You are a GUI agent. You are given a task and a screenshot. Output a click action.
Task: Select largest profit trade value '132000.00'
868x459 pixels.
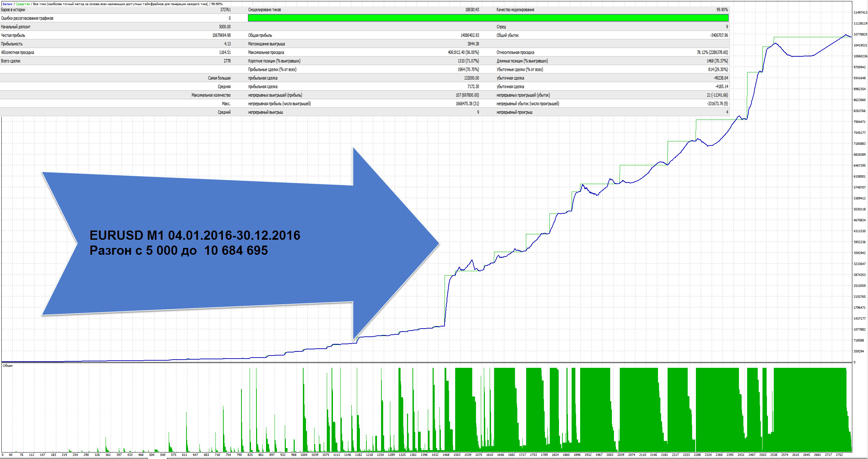click(x=472, y=78)
